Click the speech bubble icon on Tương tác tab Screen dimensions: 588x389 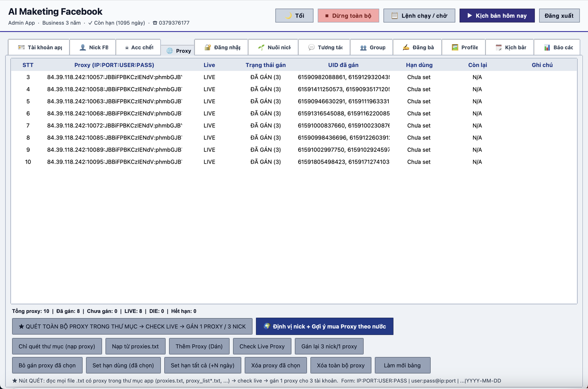point(311,47)
